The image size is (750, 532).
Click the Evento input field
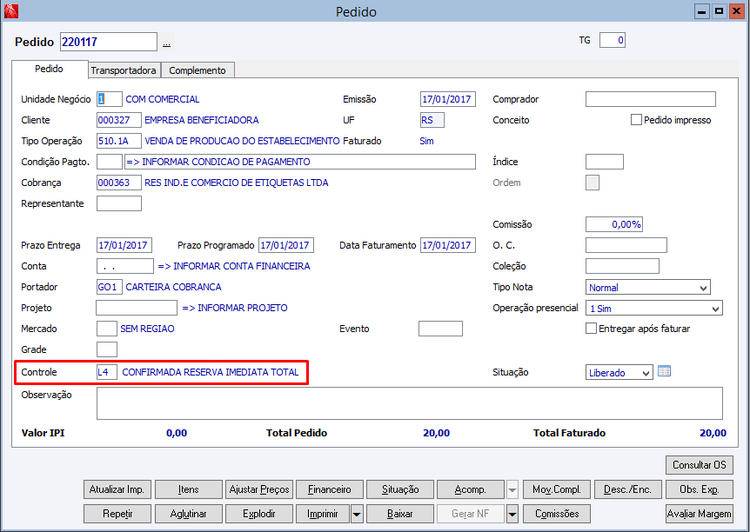click(x=440, y=329)
